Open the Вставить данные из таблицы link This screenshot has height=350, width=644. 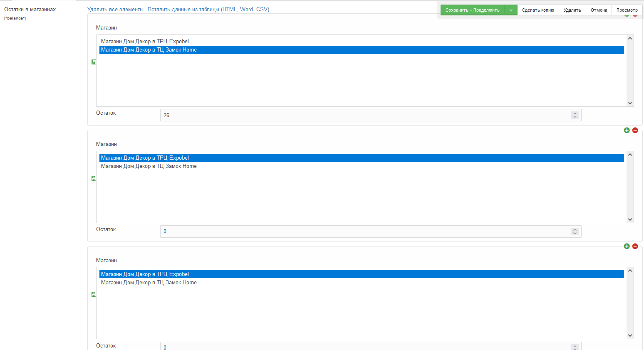click(208, 9)
